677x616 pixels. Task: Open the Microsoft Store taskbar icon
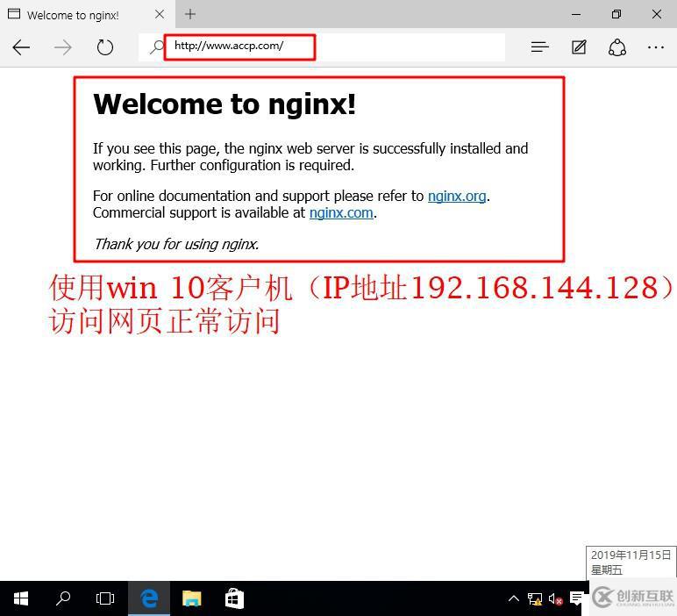coord(234,598)
